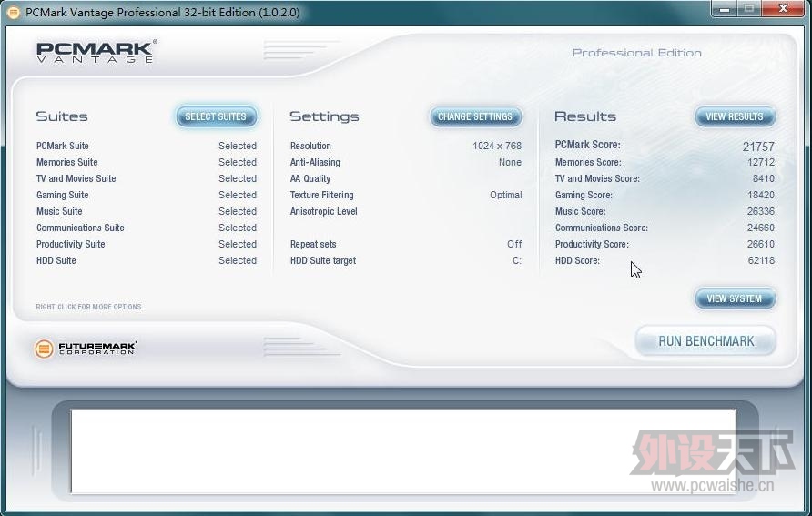Click the None anti-aliasing value
Viewport: 812px width, 516px height.
pyautogui.click(x=510, y=162)
